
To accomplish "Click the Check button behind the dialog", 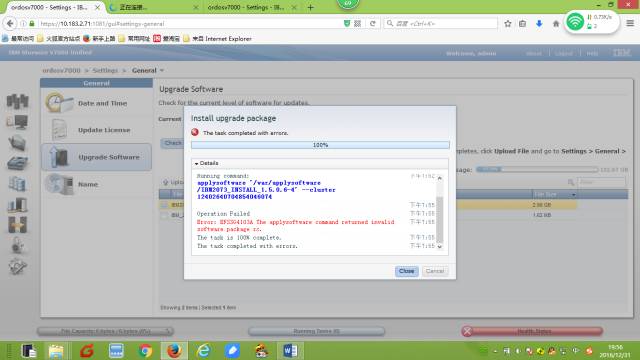I will [x=172, y=143].
